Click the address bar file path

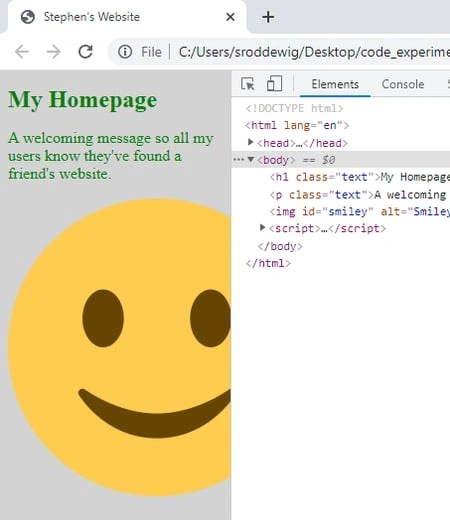(314, 52)
